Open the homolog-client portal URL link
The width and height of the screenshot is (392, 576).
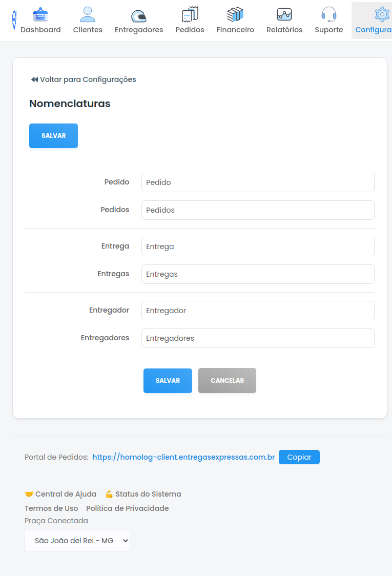click(x=183, y=457)
